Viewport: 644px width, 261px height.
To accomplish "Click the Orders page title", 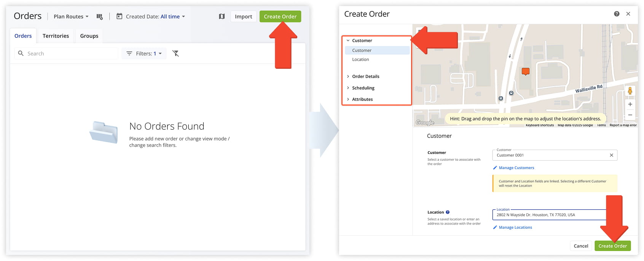I will point(28,16).
